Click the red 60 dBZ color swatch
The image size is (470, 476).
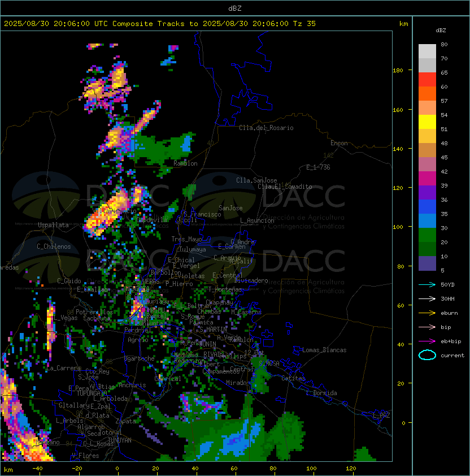pos(427,80)
